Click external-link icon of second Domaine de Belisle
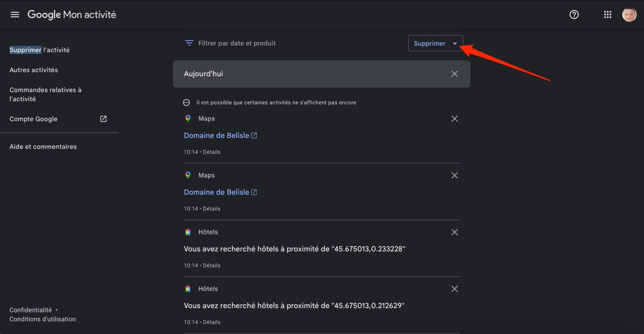 (254, 192)
